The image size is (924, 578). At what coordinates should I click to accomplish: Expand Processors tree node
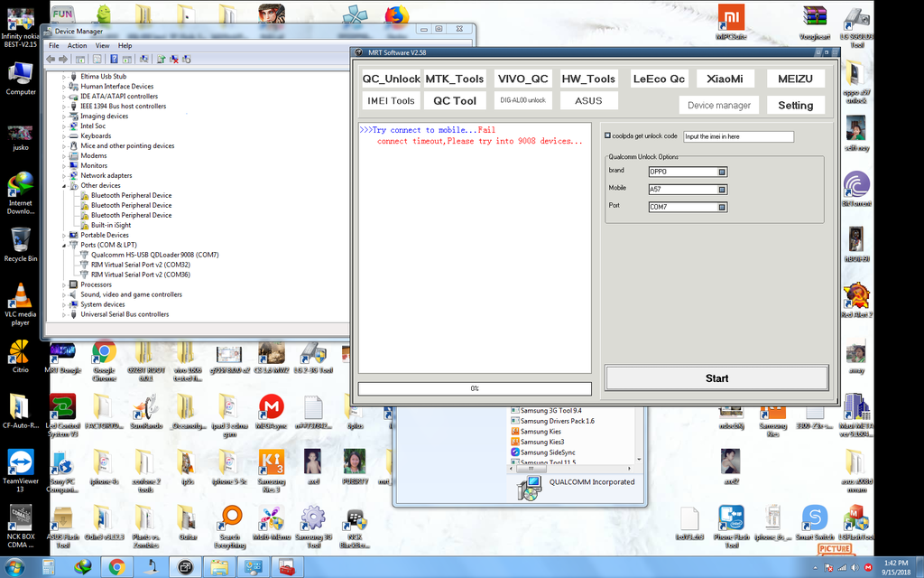[64, 284]
